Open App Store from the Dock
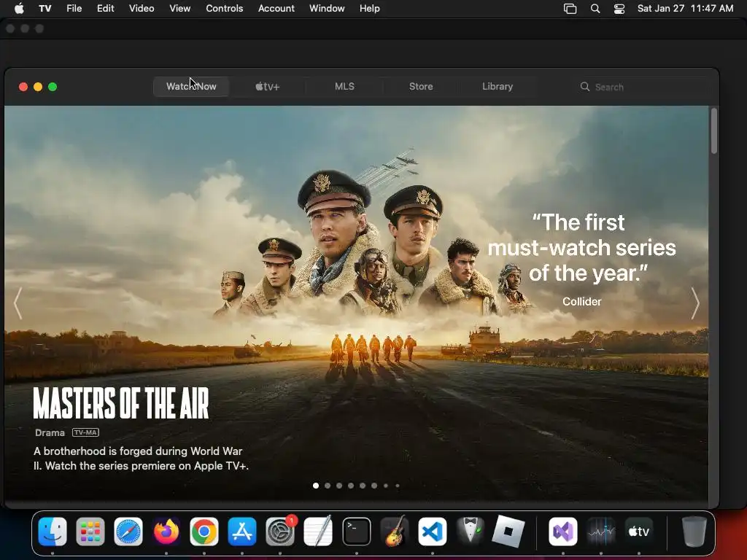Screen dimensions: 747x560 pyautogui.click(x=242, y=532)
